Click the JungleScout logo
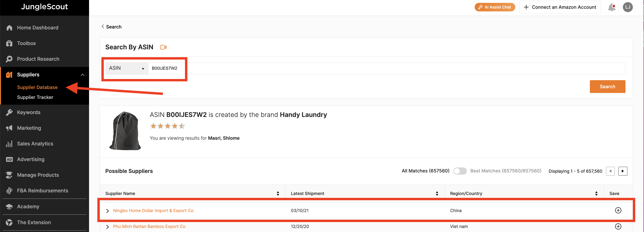The image size is (644, 232). tap(44, 7)
